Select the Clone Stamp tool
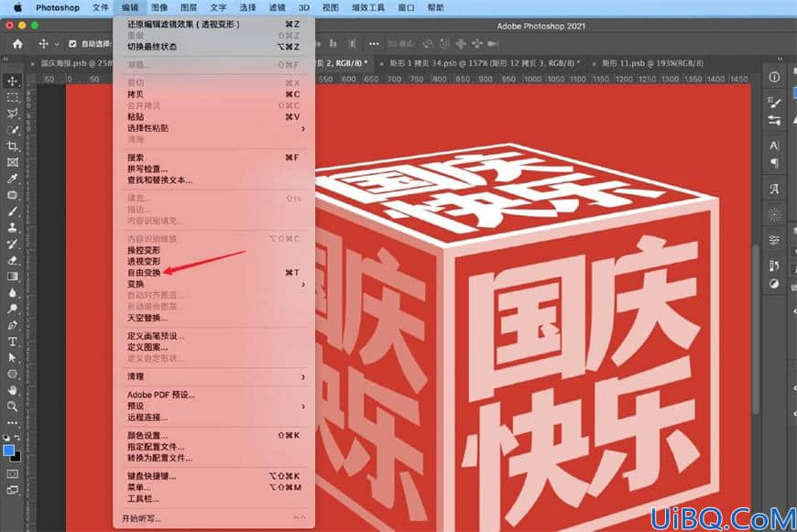This screenshot has width=797, height=532. click(12, 228)
